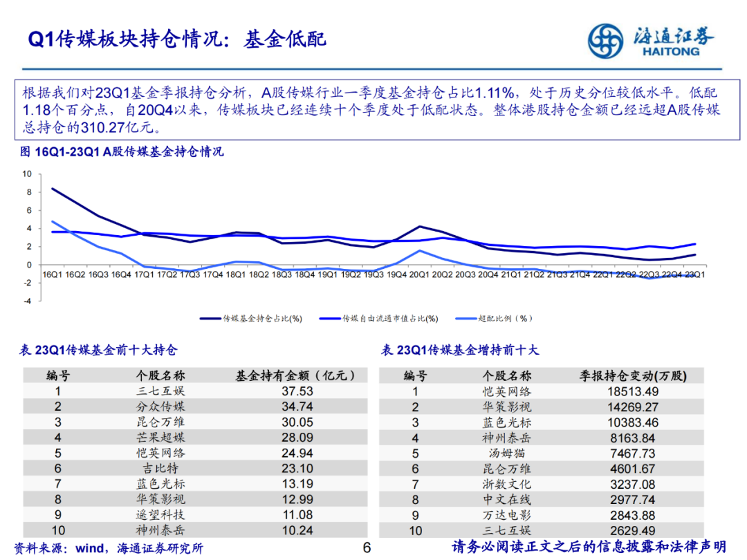747x560 pixels.
Task: Click 三七互娱 in the holdings table
Action: pyautogui.click(x=160, y=391)
